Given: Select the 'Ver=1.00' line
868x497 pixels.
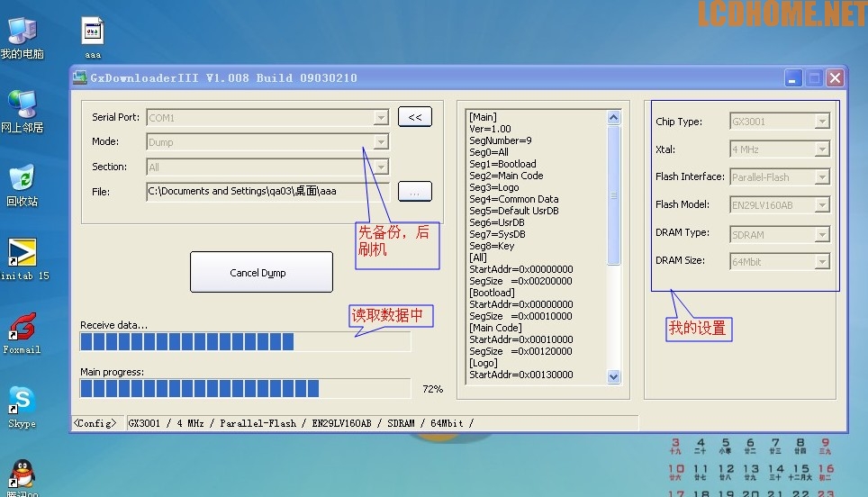Looking at the screenshot, I should pos(490,129).
